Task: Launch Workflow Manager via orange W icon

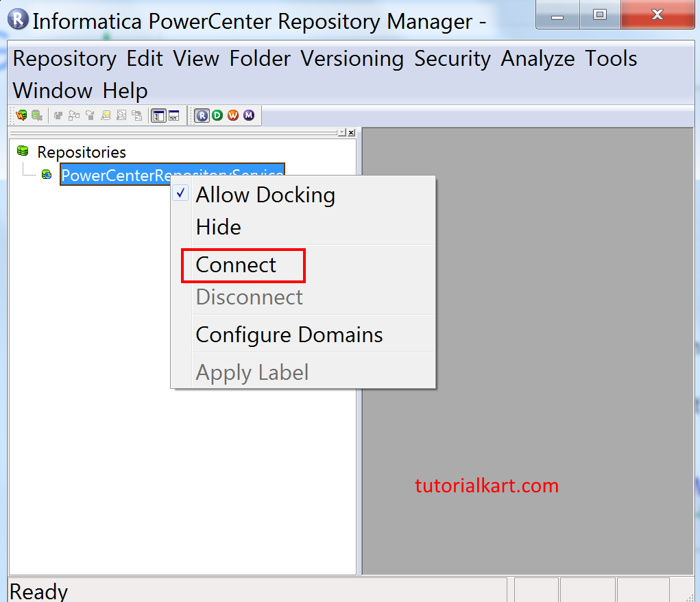Action: point(233,116)
